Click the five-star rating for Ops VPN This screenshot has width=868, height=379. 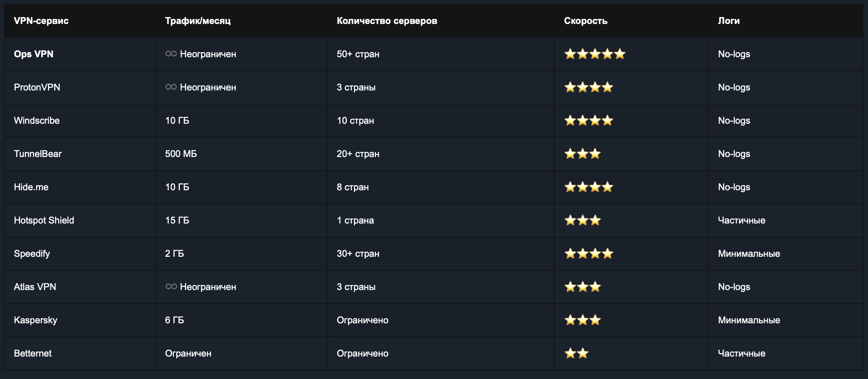595,54
